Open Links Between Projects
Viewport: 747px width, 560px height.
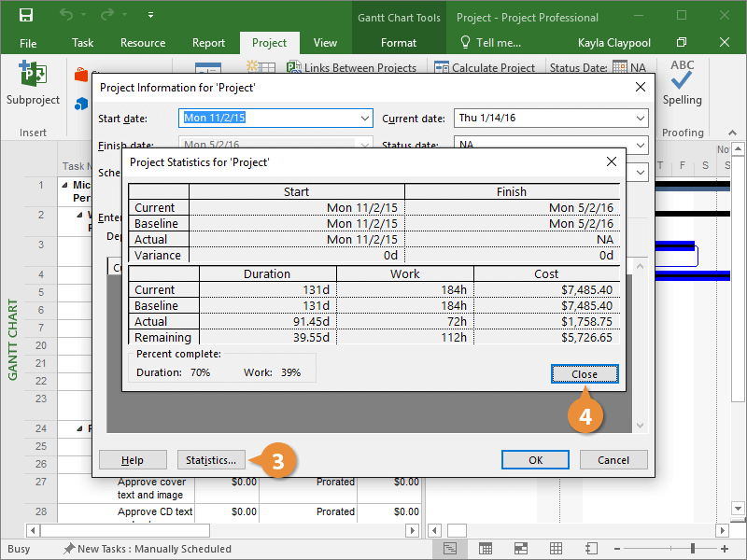tap(351, 68)
